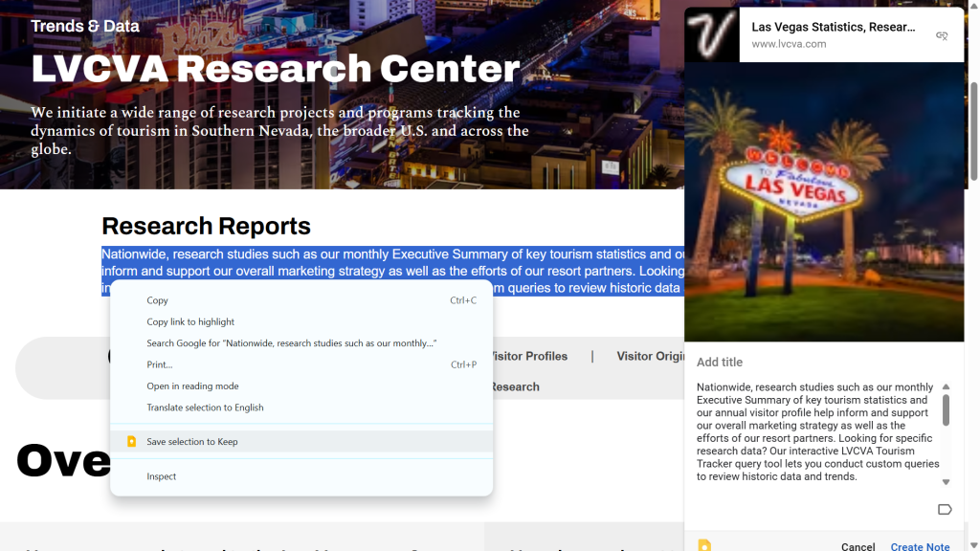Click the Las Vegas sign photo thumbnail
980x551 pixels.
[x=823, y=206]
